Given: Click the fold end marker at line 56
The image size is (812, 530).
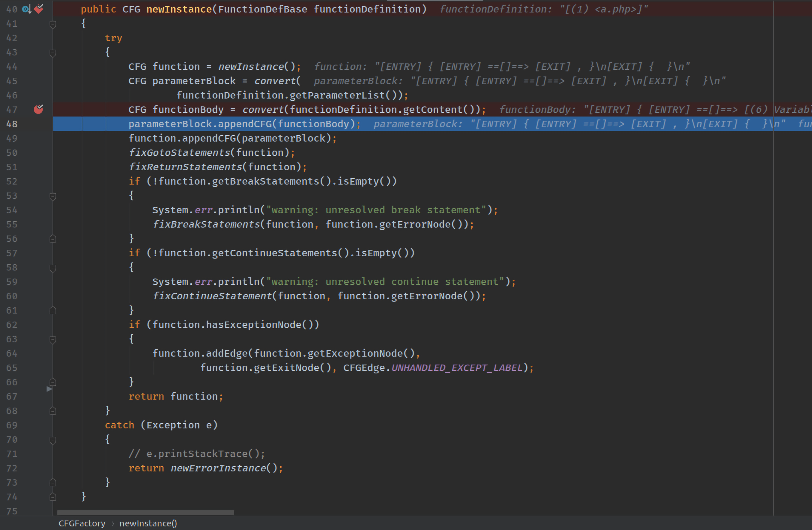Looking at the screenshot, I should coord(53,239).
